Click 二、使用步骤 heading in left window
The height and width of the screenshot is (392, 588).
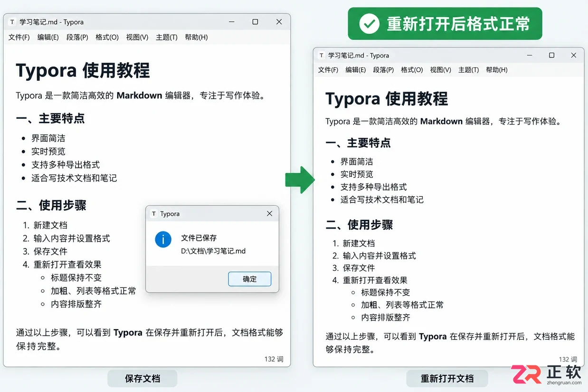click(x=51, y=205)
